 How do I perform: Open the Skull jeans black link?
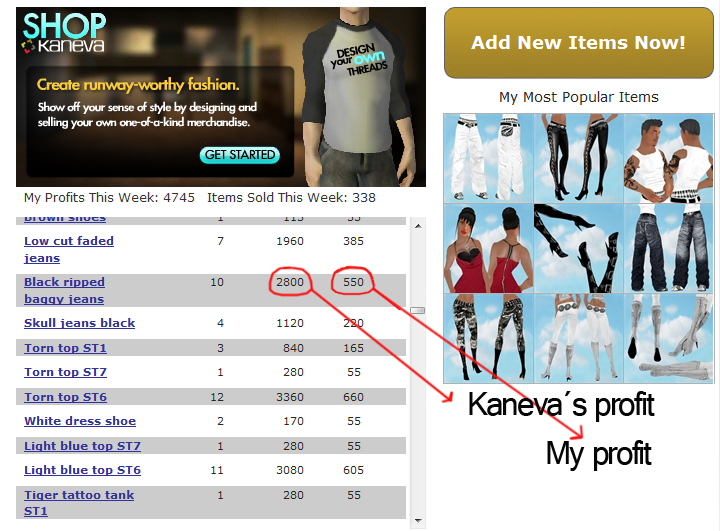point(79,323)
